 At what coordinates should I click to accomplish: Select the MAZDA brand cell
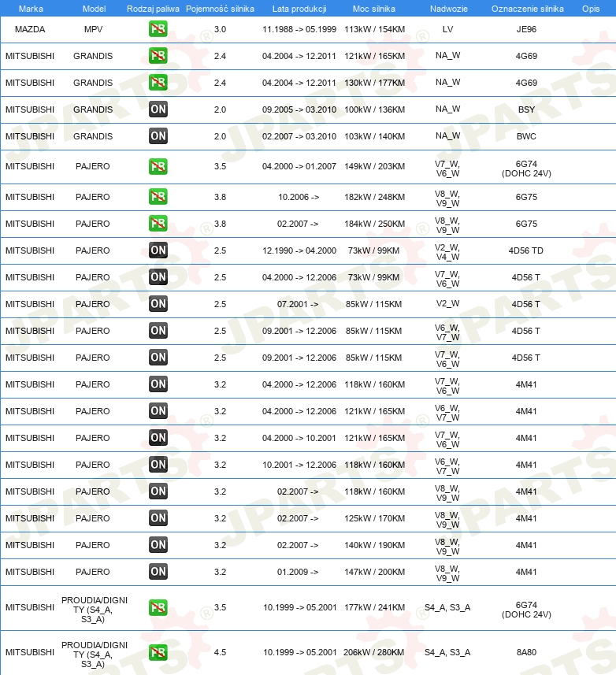(x=30, y=29)
